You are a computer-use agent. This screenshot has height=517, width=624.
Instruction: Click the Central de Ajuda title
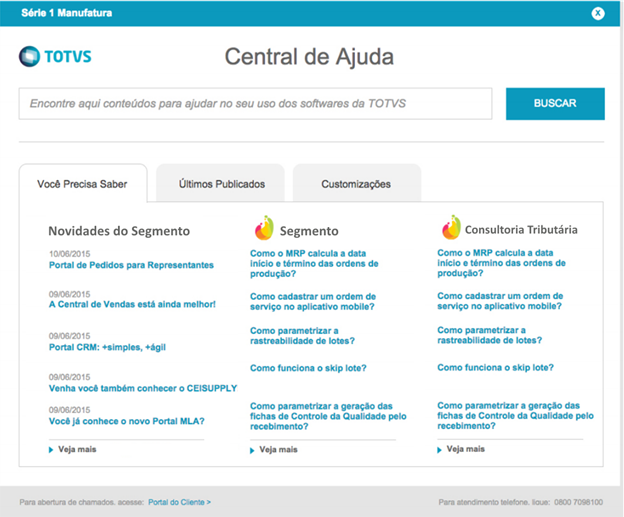(309, 57)
